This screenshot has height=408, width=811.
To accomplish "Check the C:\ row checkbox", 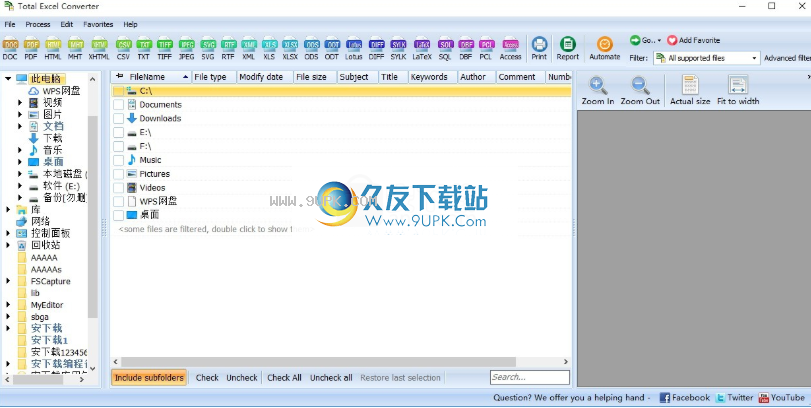I will coord(118,91).
